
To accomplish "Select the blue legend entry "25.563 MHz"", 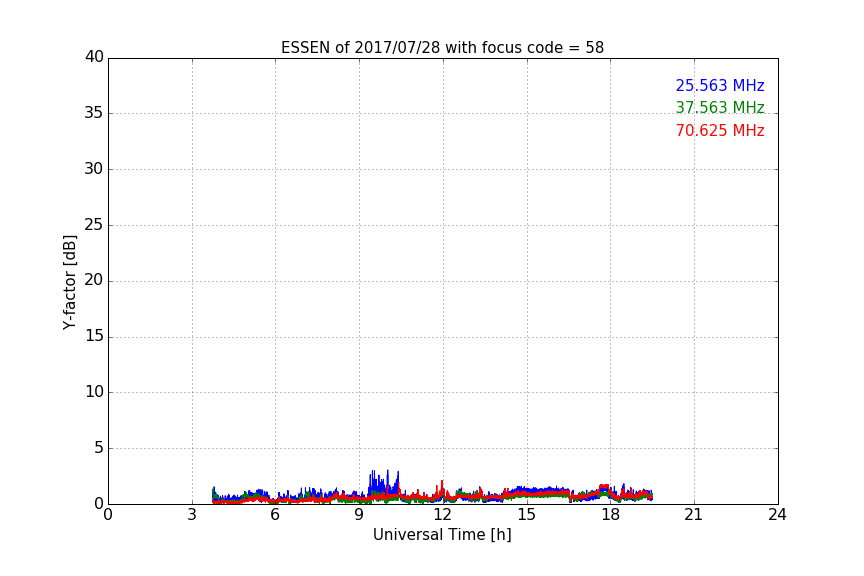I will [x=720, y=85].
